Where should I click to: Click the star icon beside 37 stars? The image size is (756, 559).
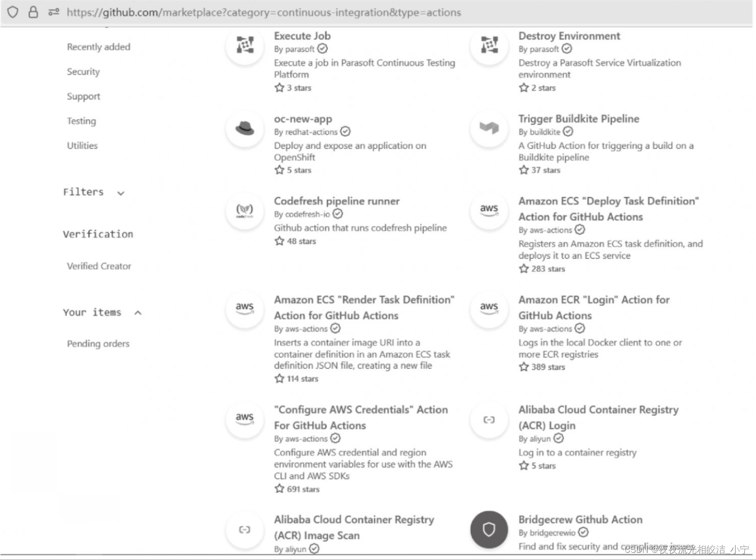(524, 170)
